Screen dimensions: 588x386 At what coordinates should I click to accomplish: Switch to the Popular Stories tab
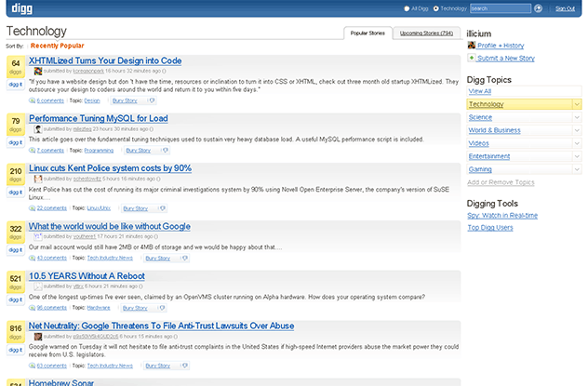[x=367, y=33]
